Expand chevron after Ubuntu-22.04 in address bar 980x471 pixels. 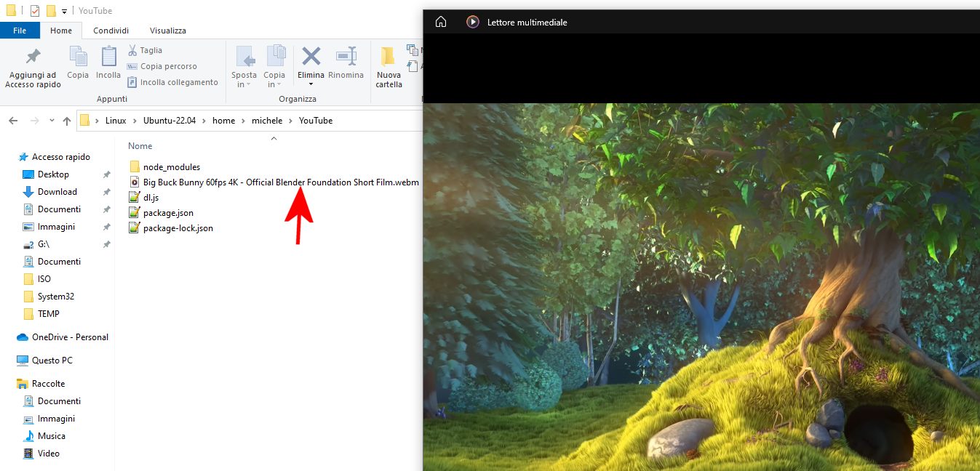click(x=204, y=121)
